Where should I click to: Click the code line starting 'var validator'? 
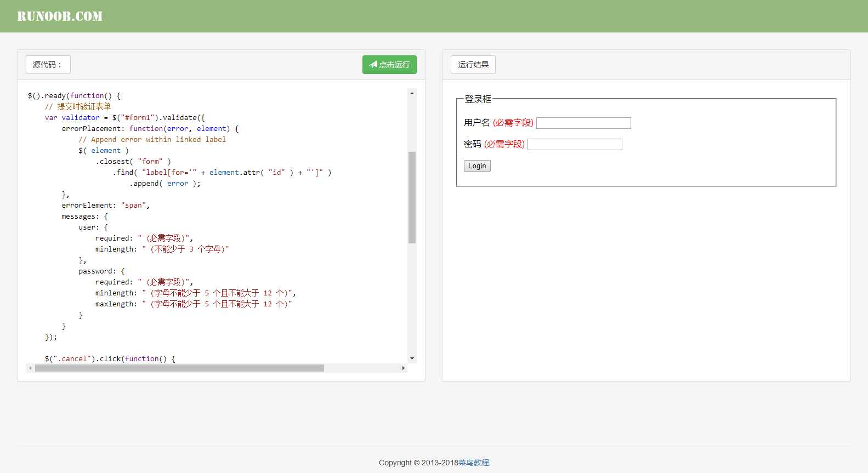point(125,117)
